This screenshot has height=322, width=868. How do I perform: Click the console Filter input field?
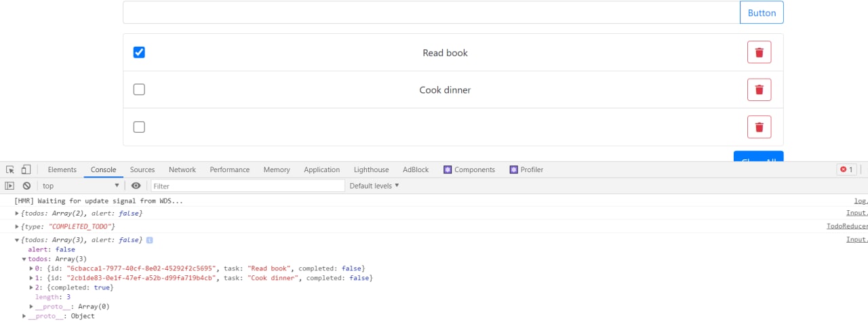(248, 186)
